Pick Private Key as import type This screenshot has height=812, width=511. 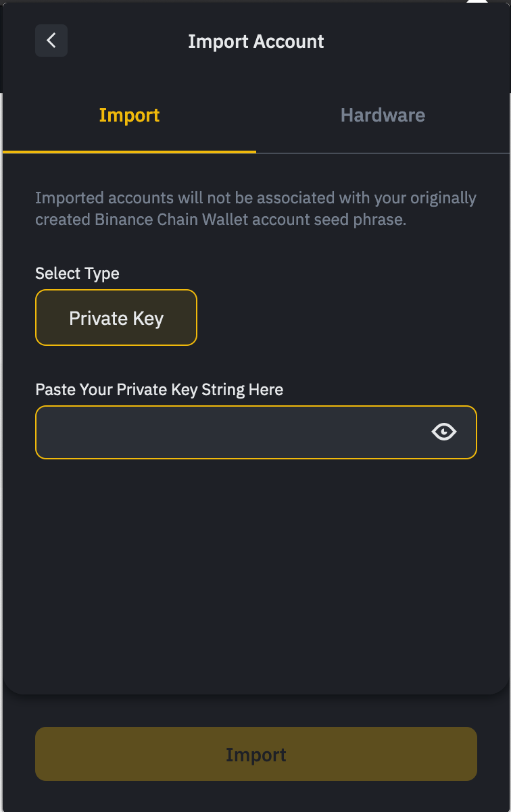[116, 318]
